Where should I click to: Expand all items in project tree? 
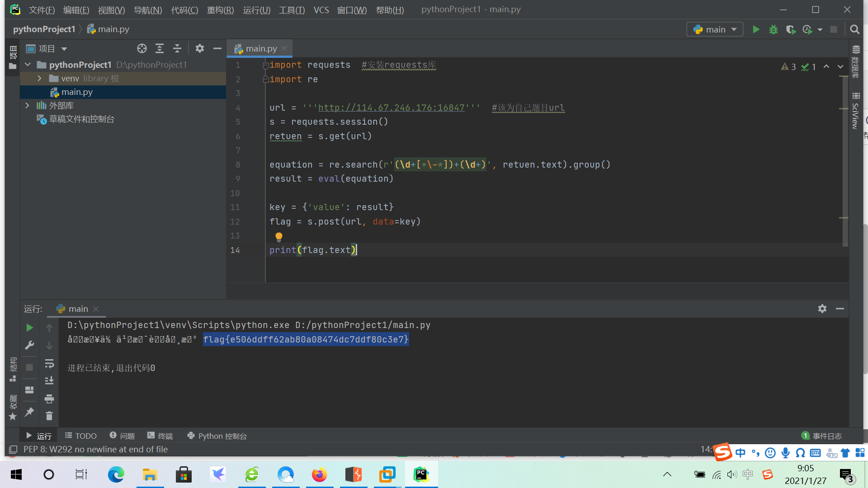160,48
